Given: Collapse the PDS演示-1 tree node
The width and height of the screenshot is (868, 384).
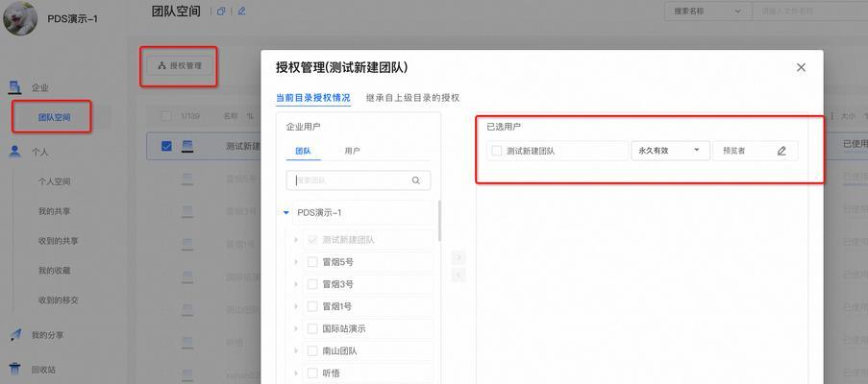Looking at the screenshot, I should pos(285,212).
